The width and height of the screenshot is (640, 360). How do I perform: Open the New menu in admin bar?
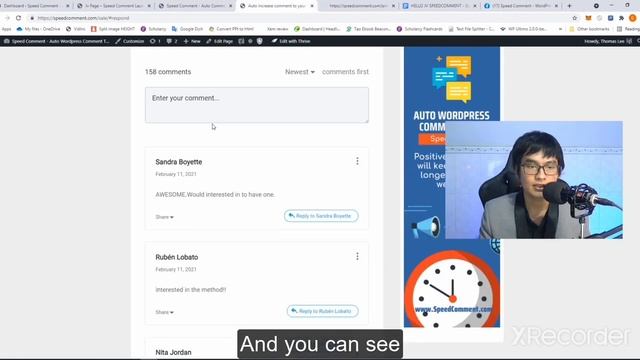click(x=192, y=41)
